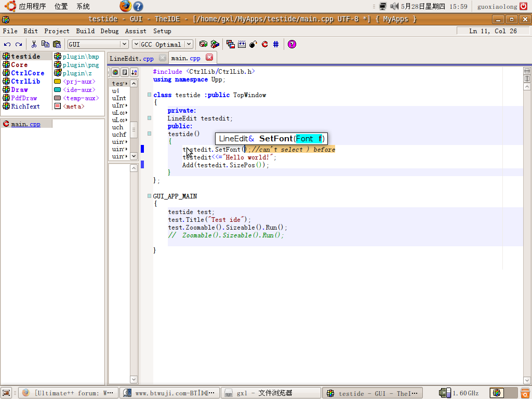The height and width of the screenshot is (399, 532).
Task: Click the Undo arrow in toolbar
Action: click(x=7, y=45)
